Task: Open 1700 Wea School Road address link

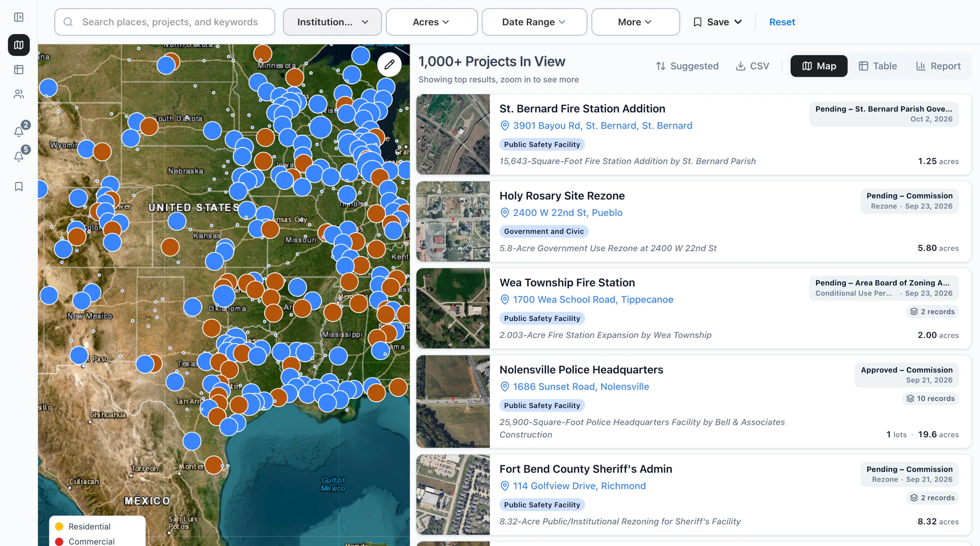Action: point(593,300)
